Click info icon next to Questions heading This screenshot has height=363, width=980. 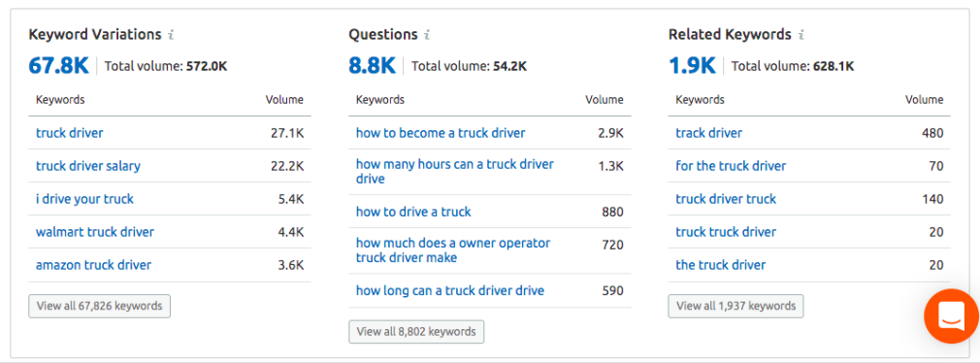click(x=427, y=35)
